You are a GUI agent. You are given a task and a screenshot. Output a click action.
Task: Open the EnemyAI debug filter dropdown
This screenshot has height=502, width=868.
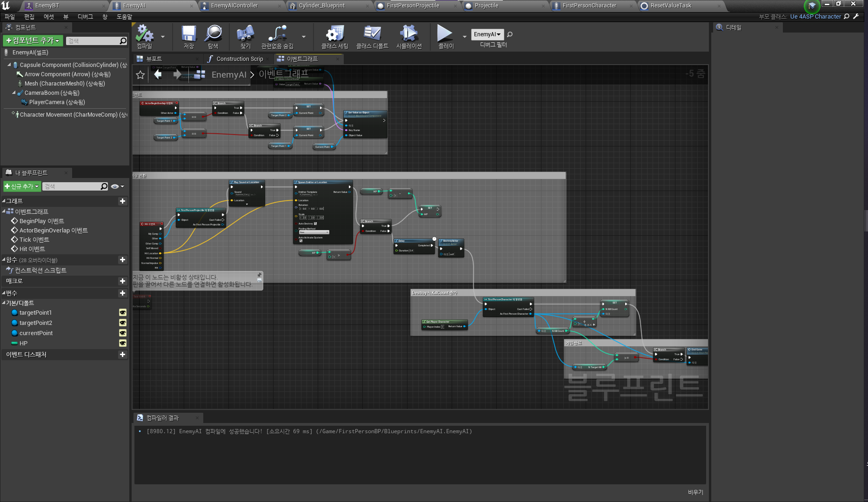click(487, 34)
